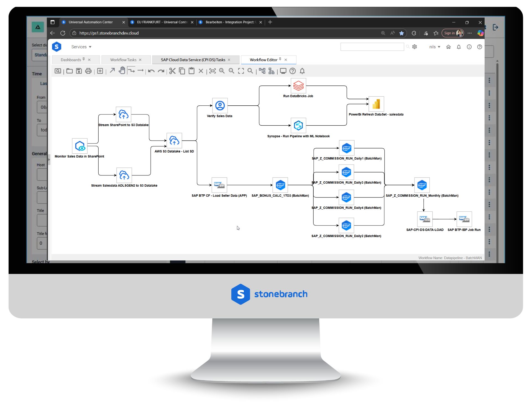This screenshot has width=532, height=409.
Task: Toggle the straight connector mode tool
Action: pos(140,71)
